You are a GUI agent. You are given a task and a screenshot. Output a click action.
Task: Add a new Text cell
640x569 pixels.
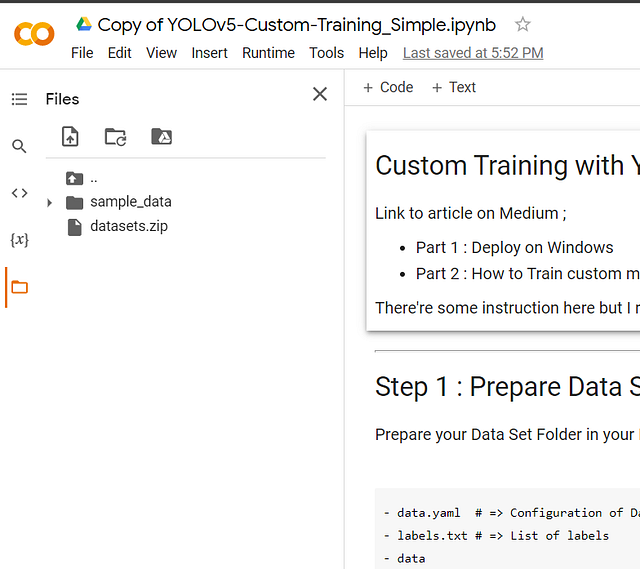[x=454, y=88]
